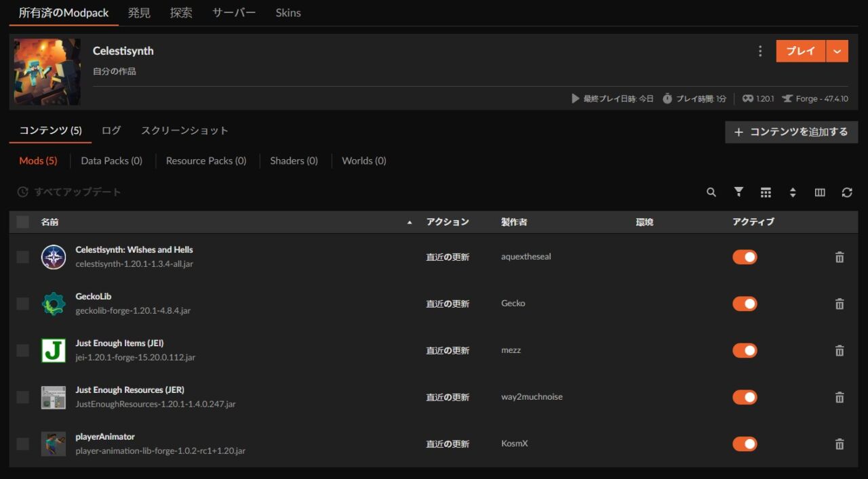This screenshot has width=868, height=479.
Task: Check the GeckoLib row checkbox
Action: tap(23, 304)
